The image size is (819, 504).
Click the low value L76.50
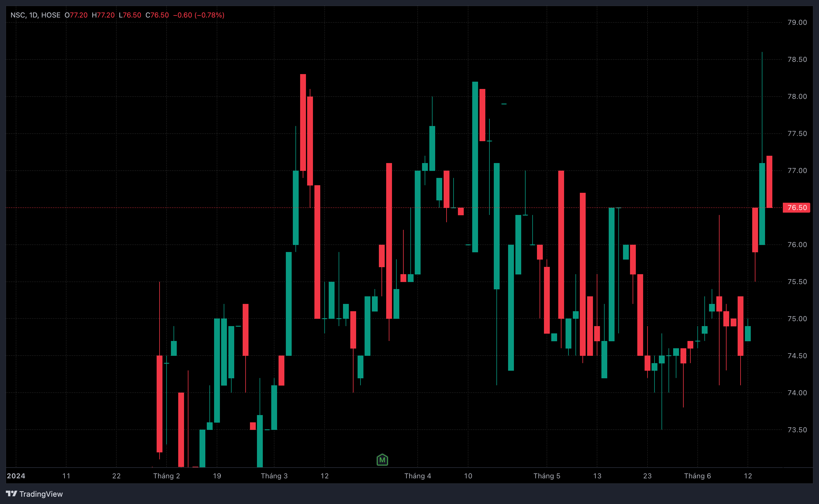point(130,15)
